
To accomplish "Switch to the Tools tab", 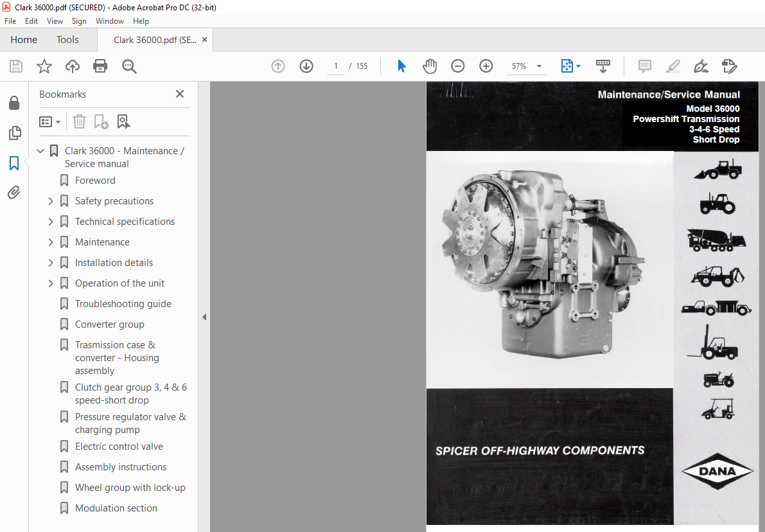I will pyautogui.click(x=67, y=40).
